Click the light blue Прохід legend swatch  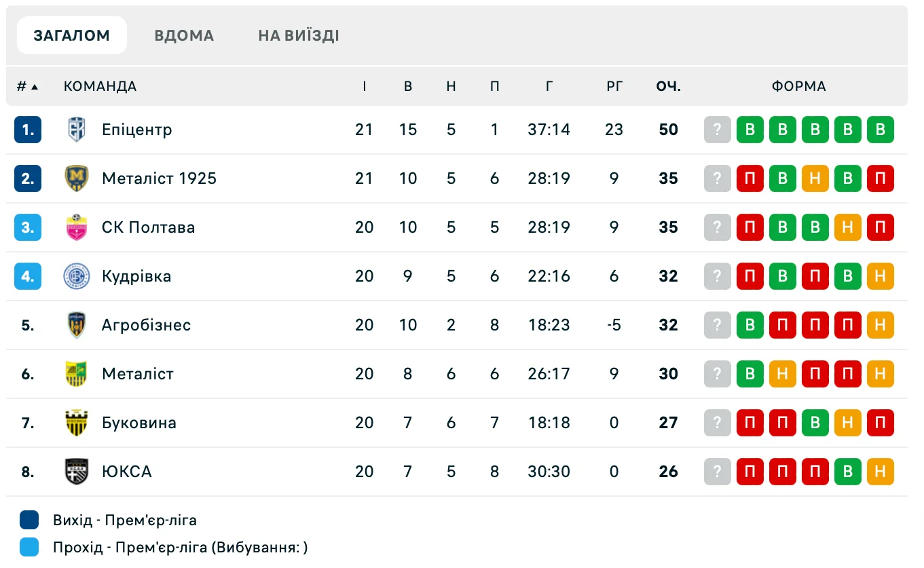[29, 548]
